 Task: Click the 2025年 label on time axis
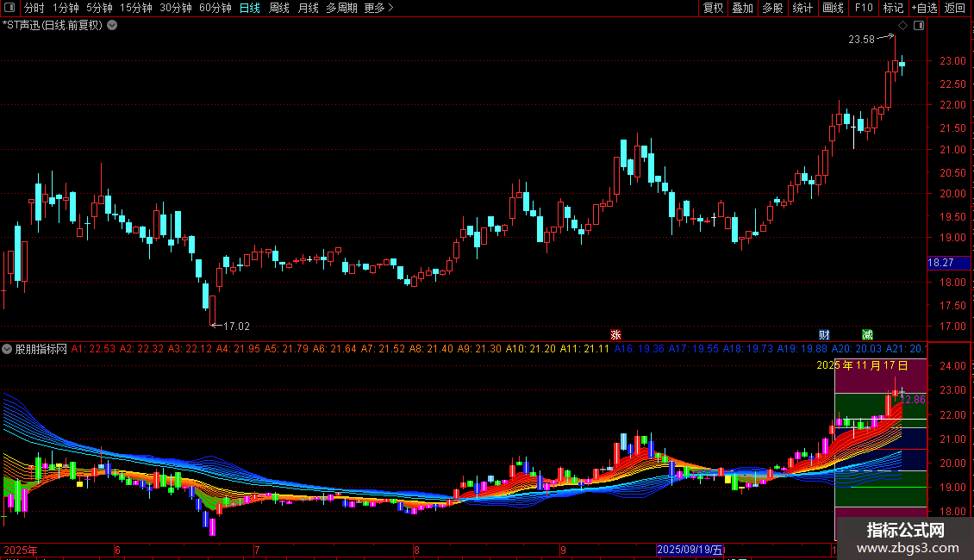[21, 550]
